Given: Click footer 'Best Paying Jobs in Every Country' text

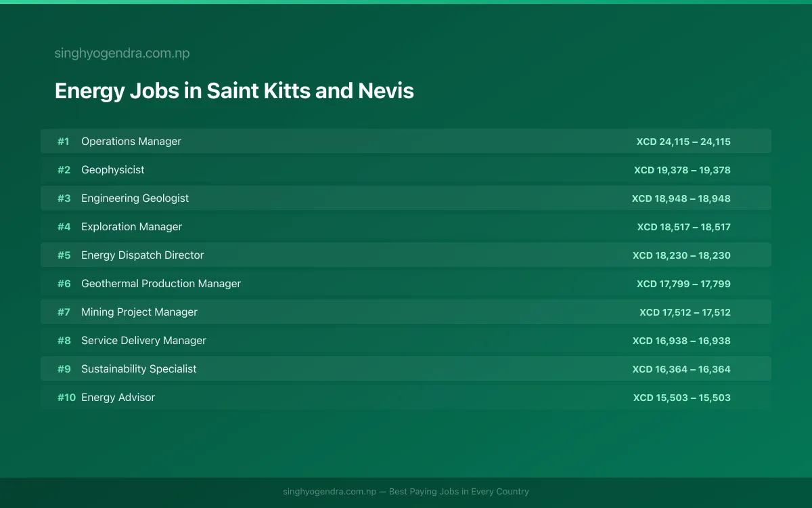Looking at the screenshot, I should point(459,492).
